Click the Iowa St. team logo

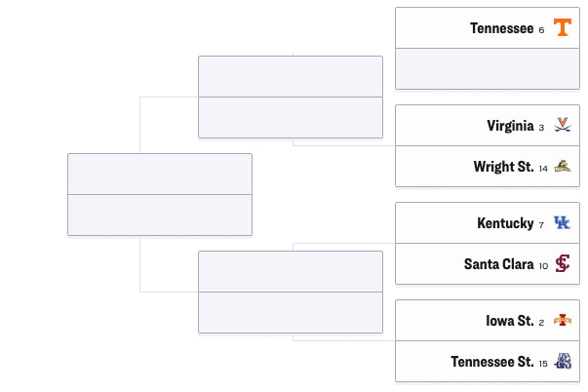[x=562, y=321]
